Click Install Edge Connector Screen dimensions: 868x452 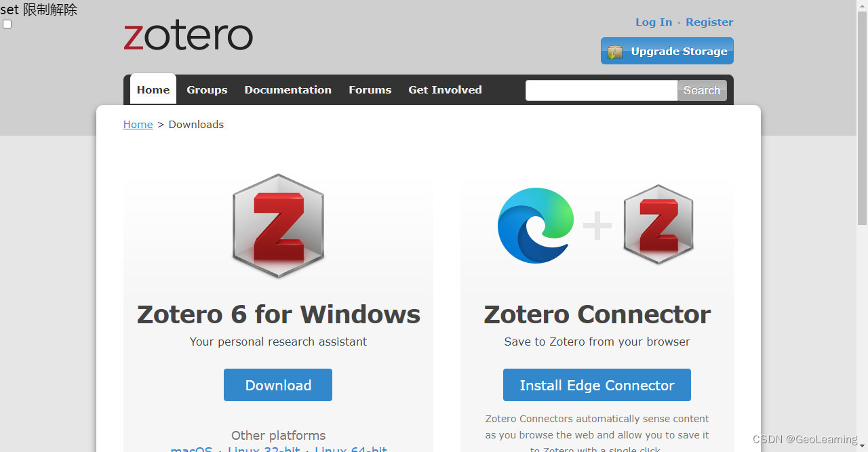[x=597, y=384]
